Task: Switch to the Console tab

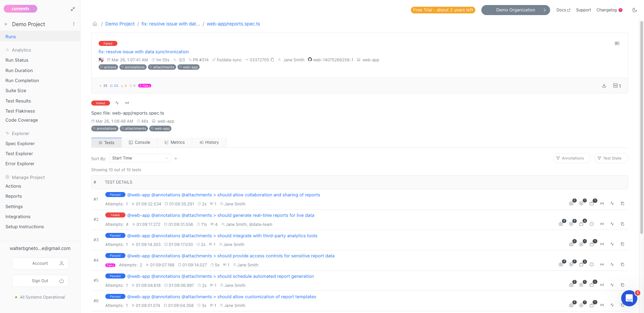Action: tap(140, 142)
